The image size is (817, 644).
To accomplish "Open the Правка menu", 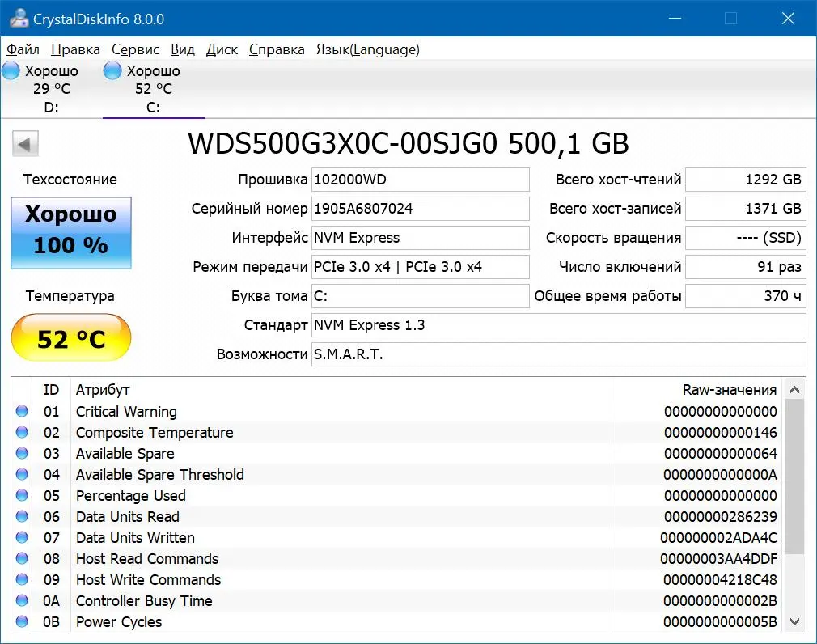I will tap(75, 49).
